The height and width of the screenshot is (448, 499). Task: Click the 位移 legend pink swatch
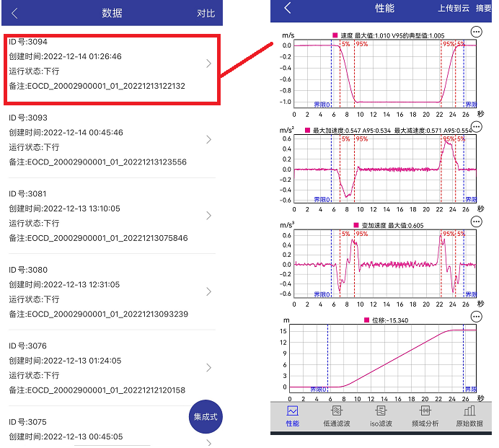coord(366,320)
